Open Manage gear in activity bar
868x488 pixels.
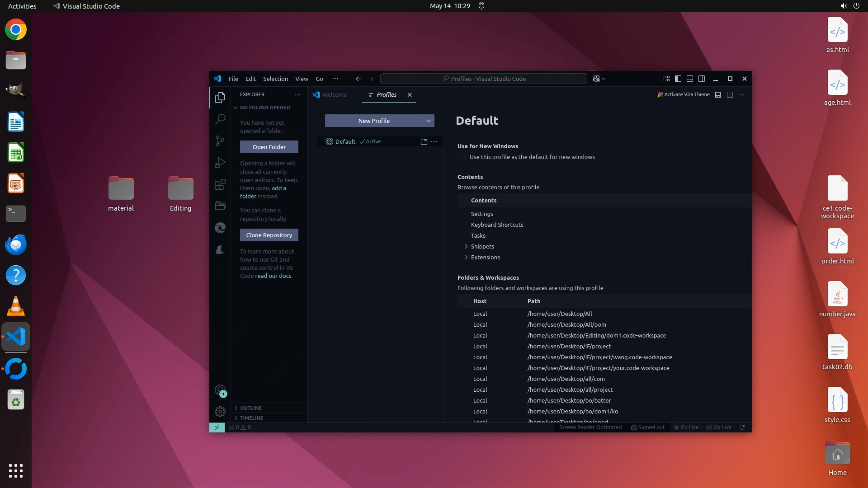click(x=220, y=412)
